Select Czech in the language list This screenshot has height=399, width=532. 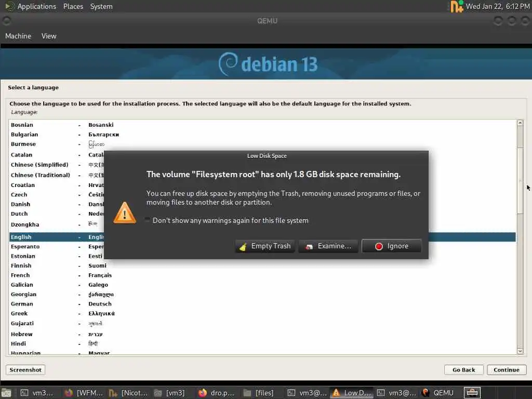pos(262,194)
